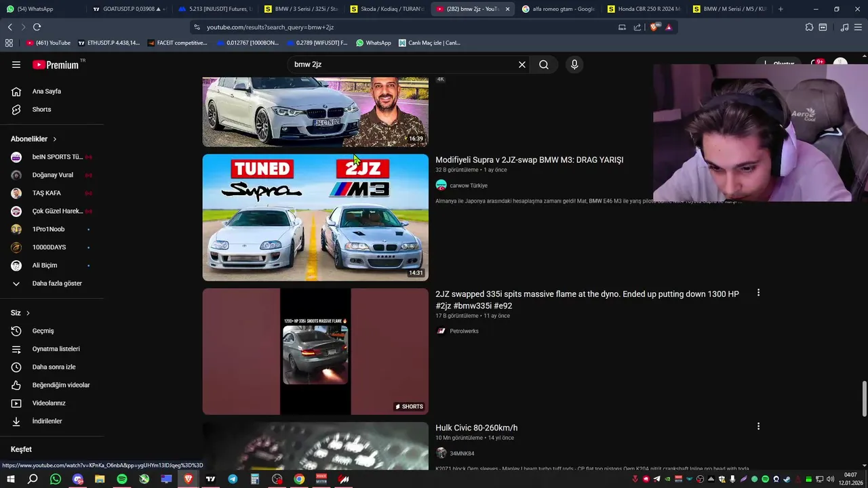Viewport: 868px width, 488px height.
Task: Open the browser sidebar panel icon
Action: pyautogui.click(x=823, y=27)
